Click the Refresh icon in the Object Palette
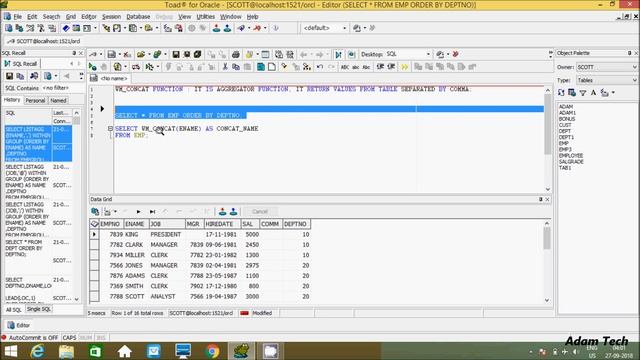Image resolution: width=640 pixels, height=360 pixels. pyautogui.click(x=561, y=93)
